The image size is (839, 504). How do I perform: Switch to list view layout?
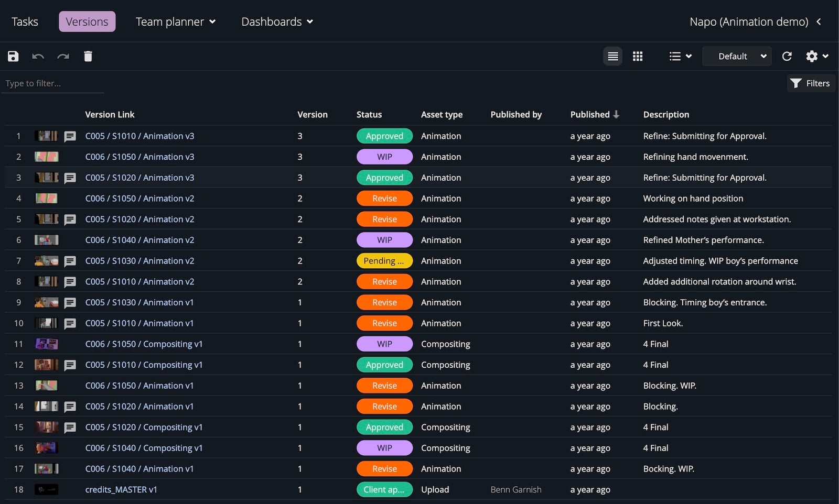(x=612, y=56)
